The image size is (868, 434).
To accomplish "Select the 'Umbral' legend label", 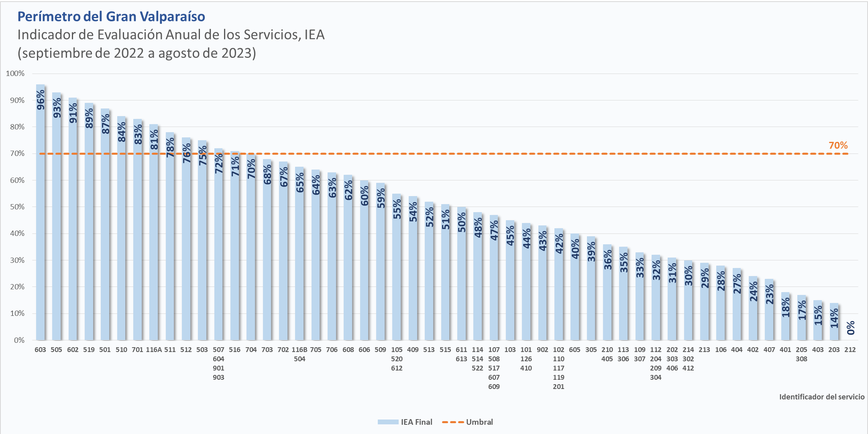I will (x=479, y=422).
